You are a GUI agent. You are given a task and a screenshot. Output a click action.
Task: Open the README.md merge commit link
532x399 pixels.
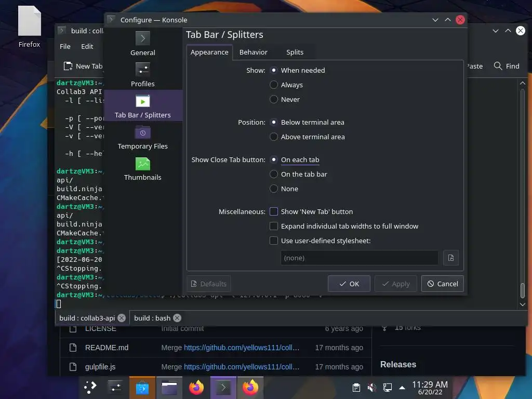241,348
